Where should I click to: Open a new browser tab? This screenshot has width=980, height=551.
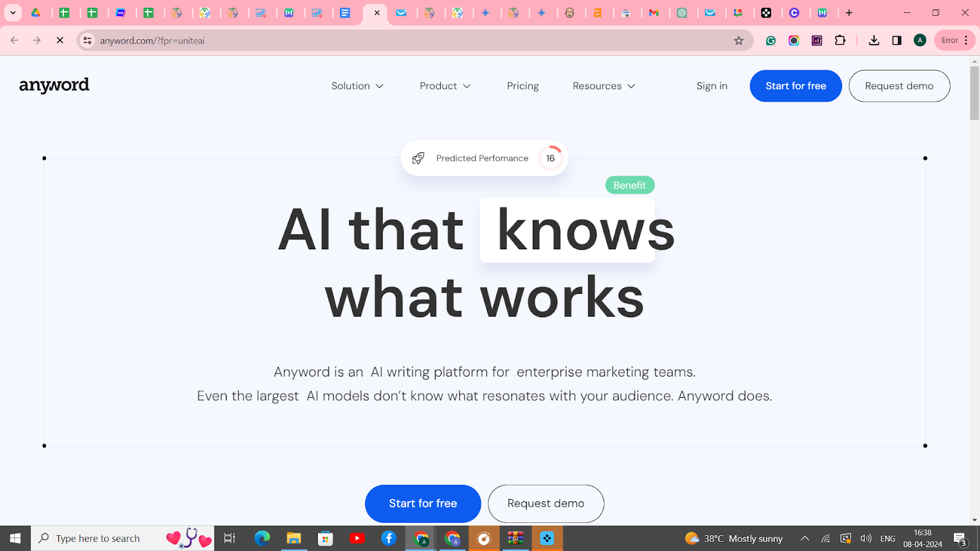tap(849, 12)
